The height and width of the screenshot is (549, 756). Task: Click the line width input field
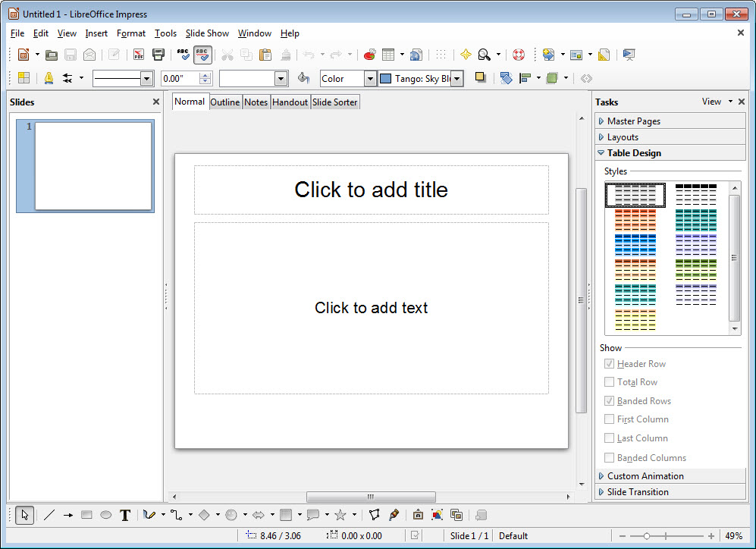[x=180, y=79]
